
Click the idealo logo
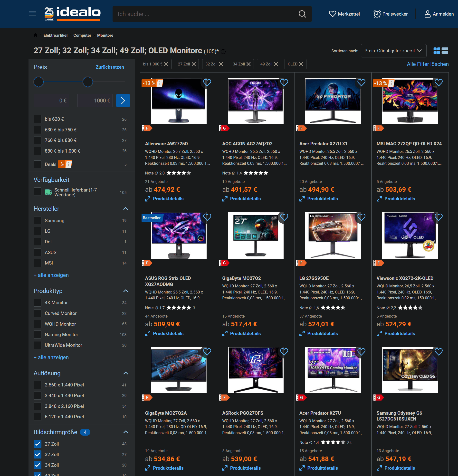[72, 14]
